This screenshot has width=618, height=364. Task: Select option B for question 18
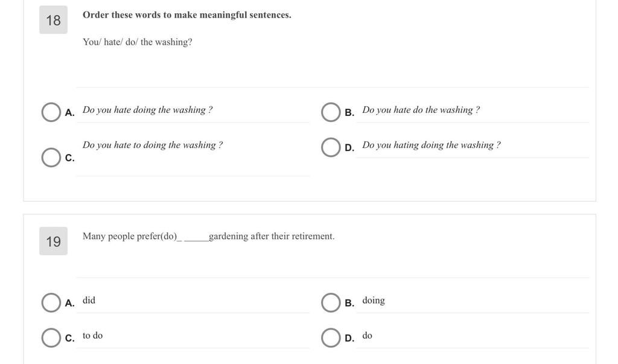[x=331, y=112]
